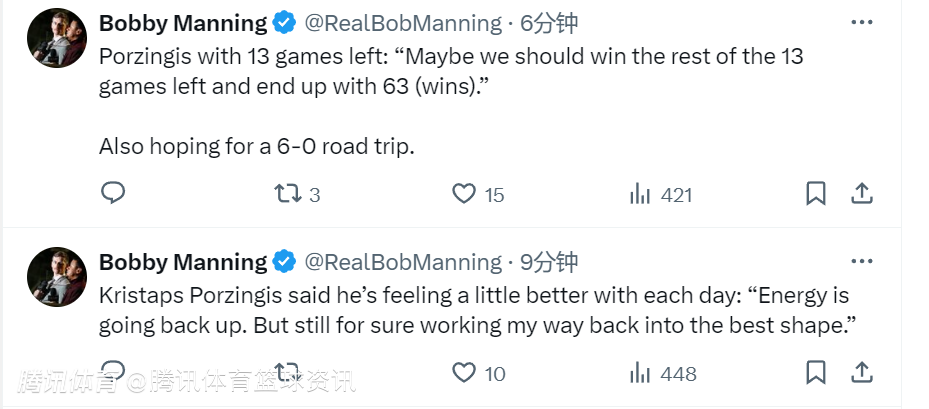The image size is (929, 409).
Task: Retweet the second Bobby Manning tweet
Action: tap(288, 373)
